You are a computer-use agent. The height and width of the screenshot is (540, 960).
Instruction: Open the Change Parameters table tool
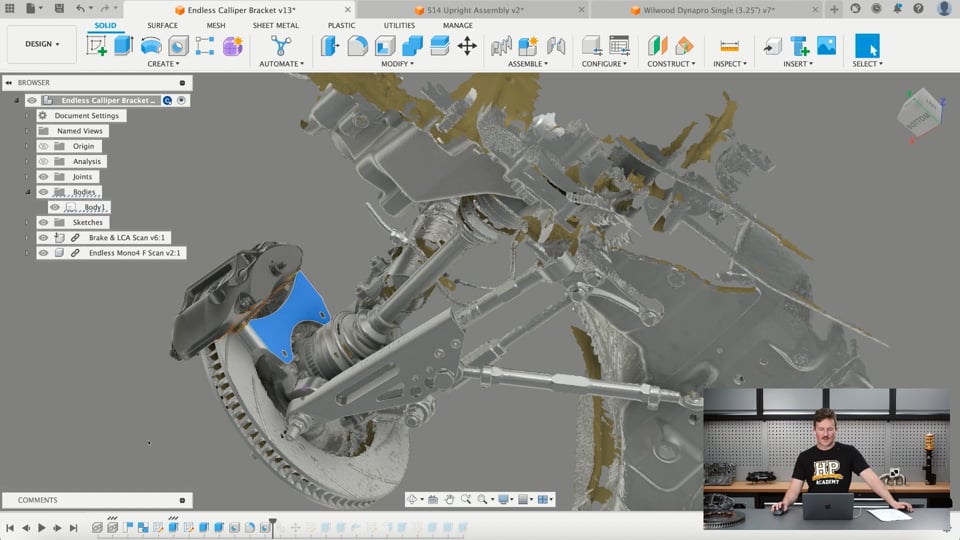[x=619, y=46]
